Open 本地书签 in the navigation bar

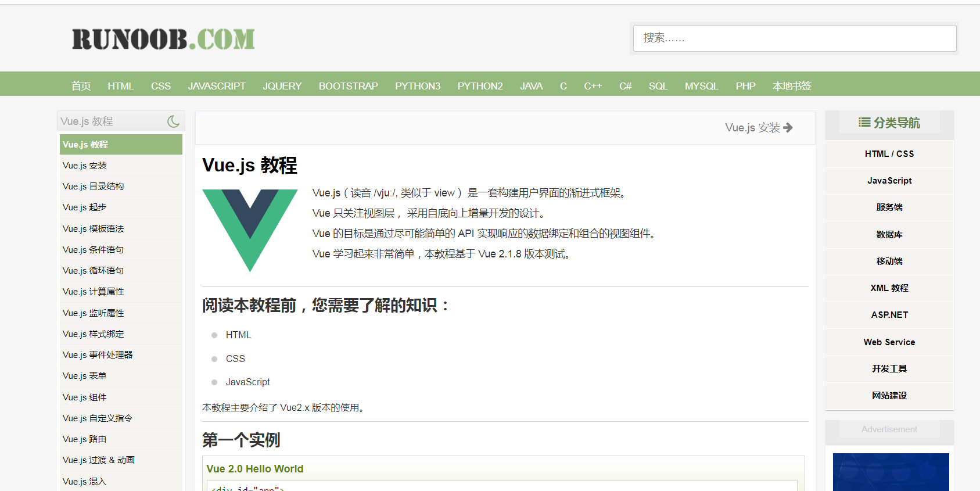[x=792, y=86]
